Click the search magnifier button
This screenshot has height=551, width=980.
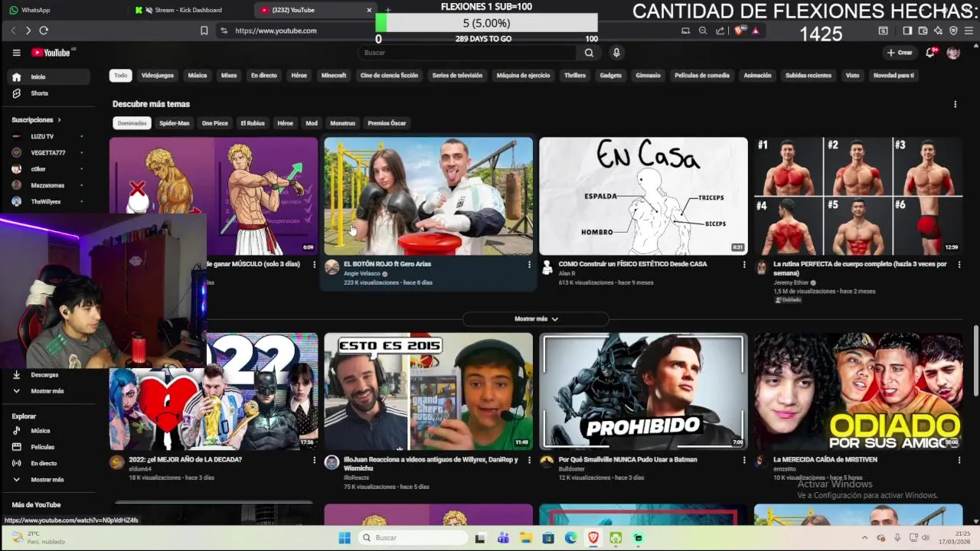pos(589,53)
